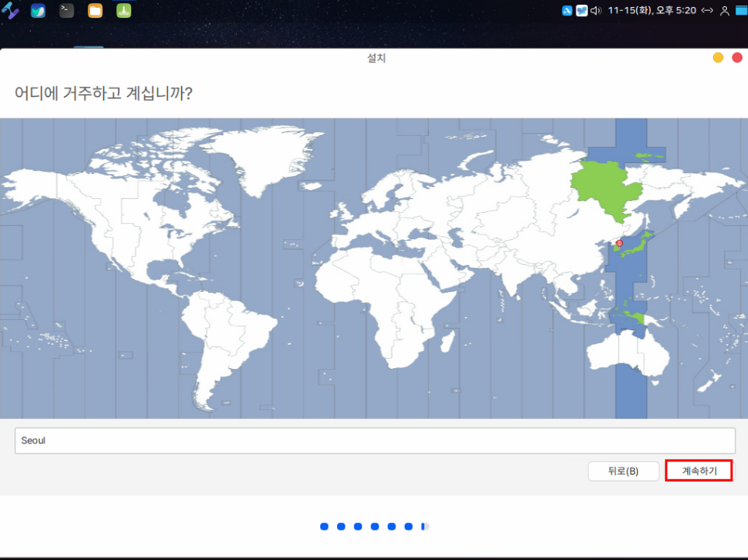Click the green installer download icon
This screenshot has width=748, height=560.
coord(124,11)
